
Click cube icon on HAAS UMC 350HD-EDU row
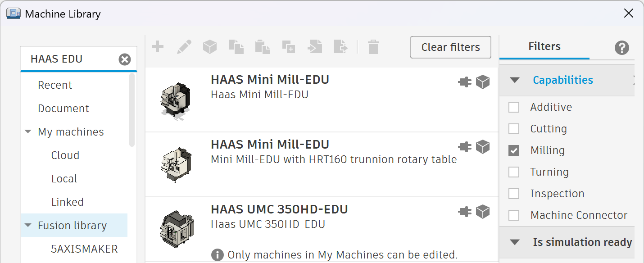483,212
